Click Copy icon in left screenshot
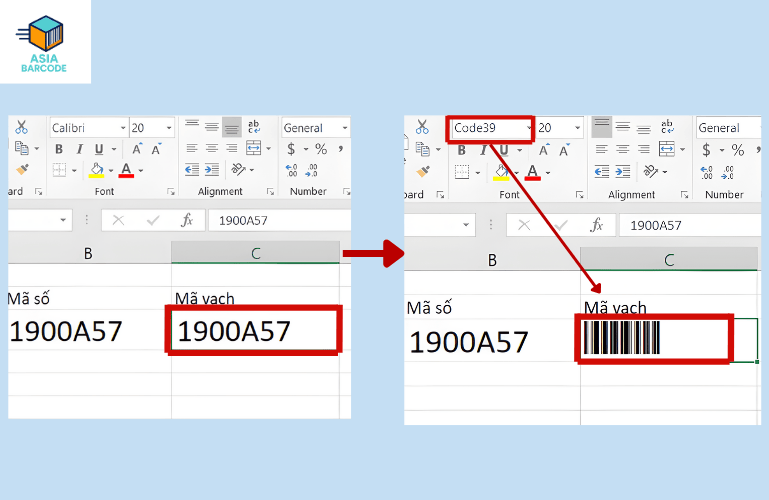The height and width of the screenshot is (500, 769). (x=21, y=148)
